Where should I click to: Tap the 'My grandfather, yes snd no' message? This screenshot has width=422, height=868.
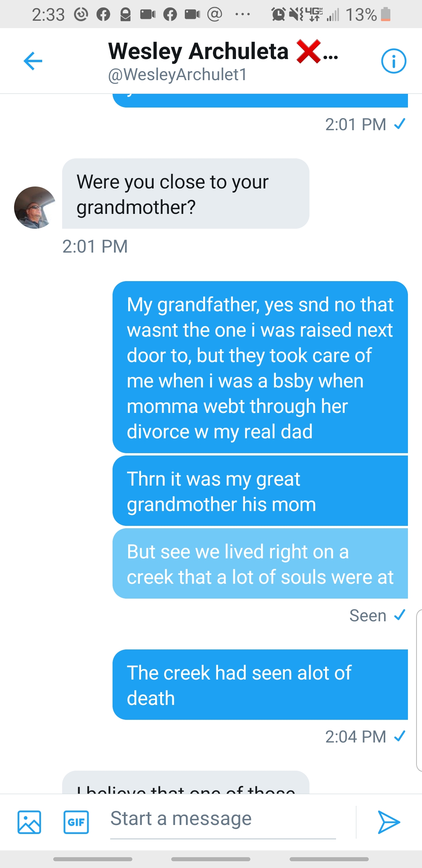(260, 368)
